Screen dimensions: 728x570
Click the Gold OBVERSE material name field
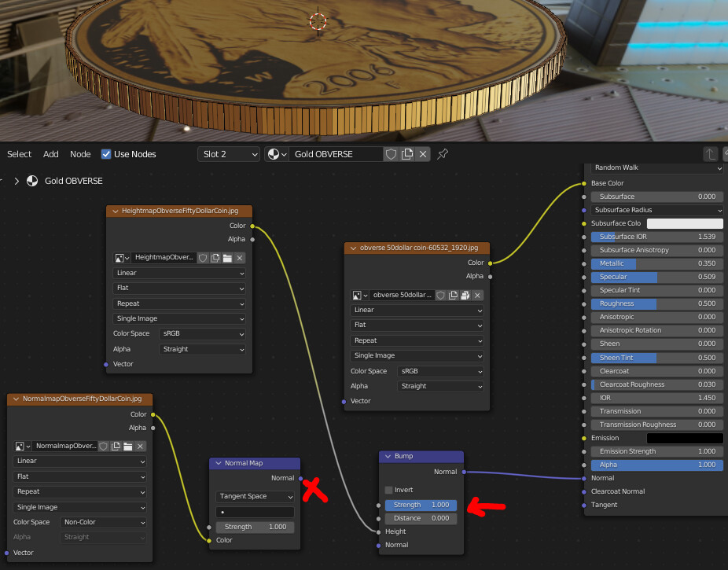336,154
